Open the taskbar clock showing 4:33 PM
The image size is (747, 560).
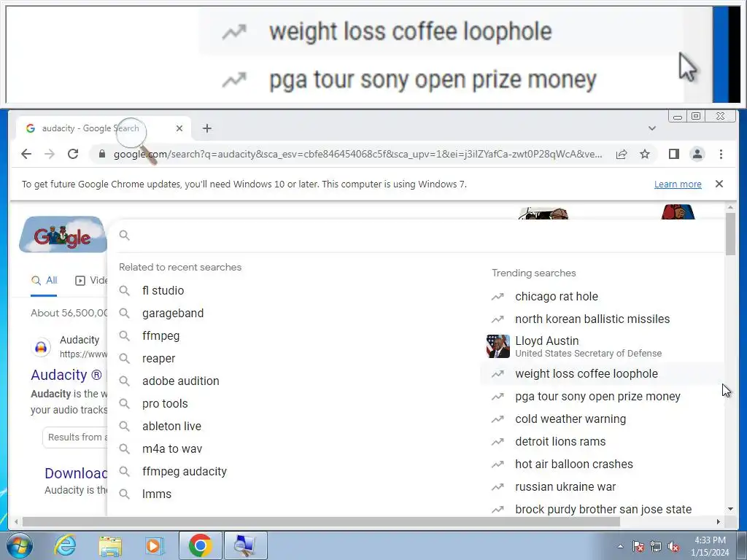[x=710, y=546]
